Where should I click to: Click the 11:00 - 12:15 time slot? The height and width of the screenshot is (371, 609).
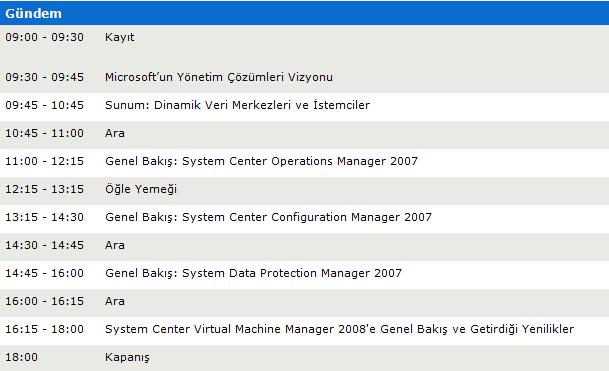point(44,161)
